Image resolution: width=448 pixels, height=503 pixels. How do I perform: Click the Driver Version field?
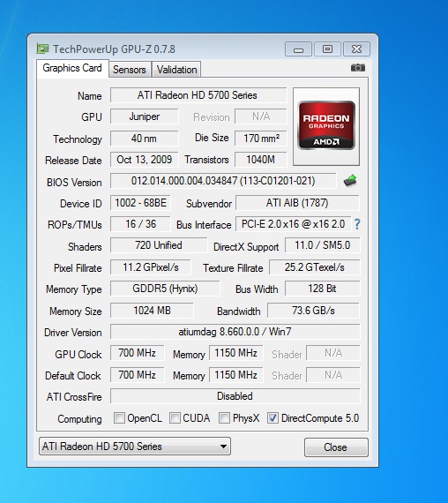235,332
